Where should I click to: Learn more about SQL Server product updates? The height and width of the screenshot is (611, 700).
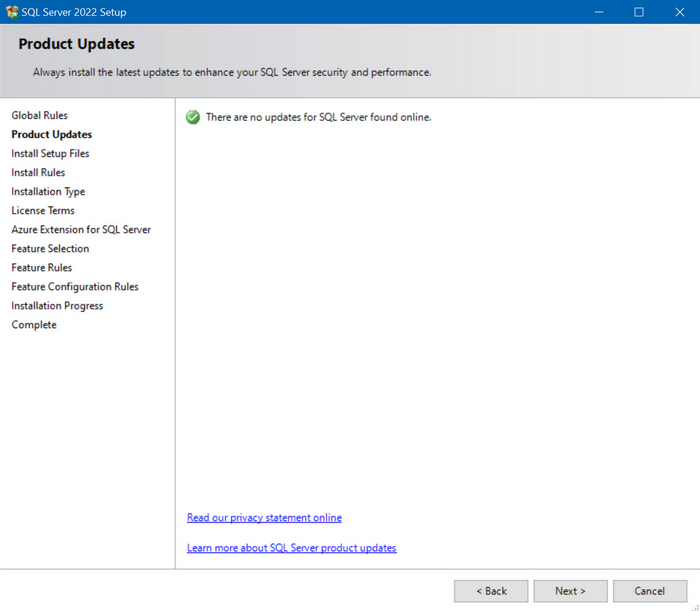point(291,548)
